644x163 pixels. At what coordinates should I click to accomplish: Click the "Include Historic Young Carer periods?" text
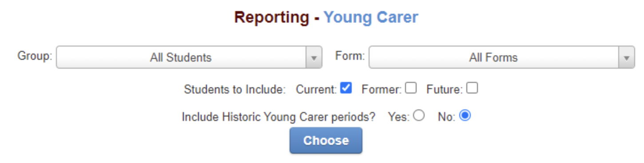tap(278, 117)
